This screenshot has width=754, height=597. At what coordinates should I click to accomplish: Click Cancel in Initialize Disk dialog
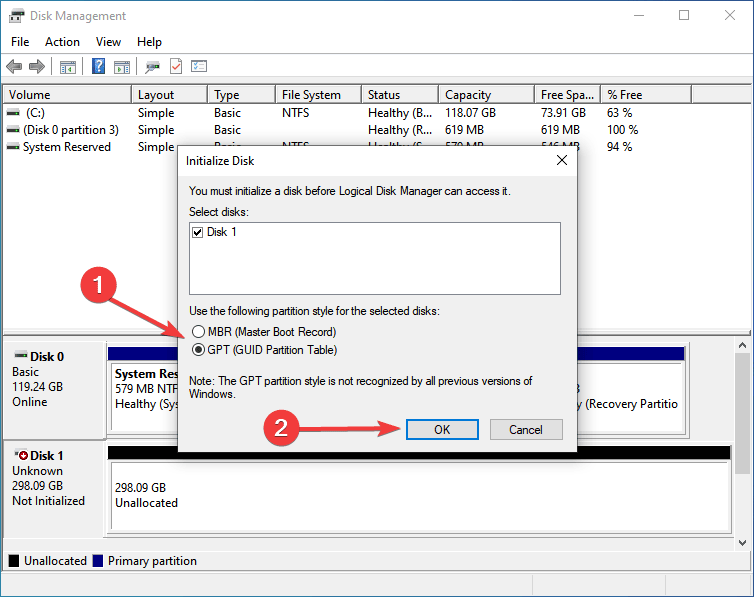(526, 429)
